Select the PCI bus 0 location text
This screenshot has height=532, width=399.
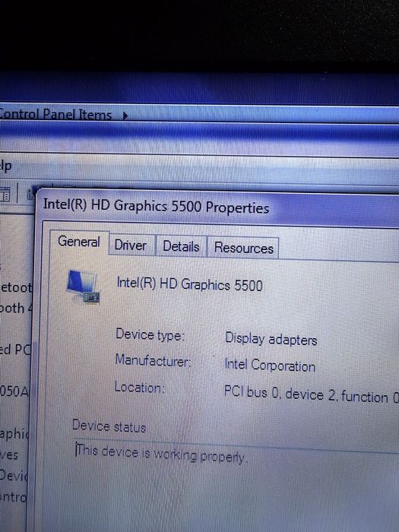point(311,394)
